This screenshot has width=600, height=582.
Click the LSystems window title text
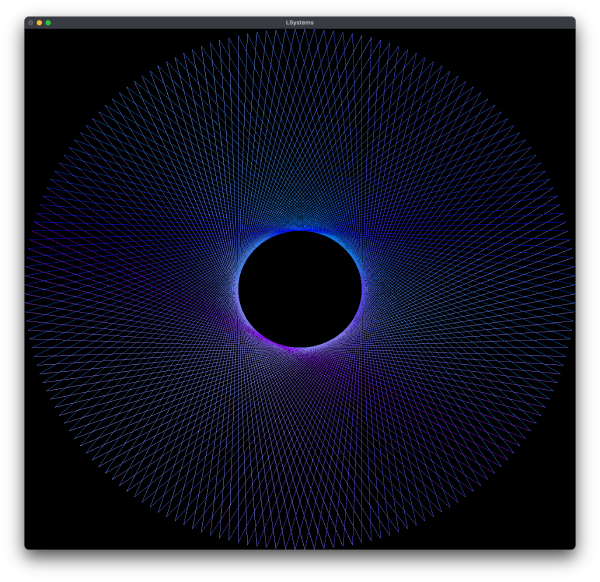tap(300, 22)
